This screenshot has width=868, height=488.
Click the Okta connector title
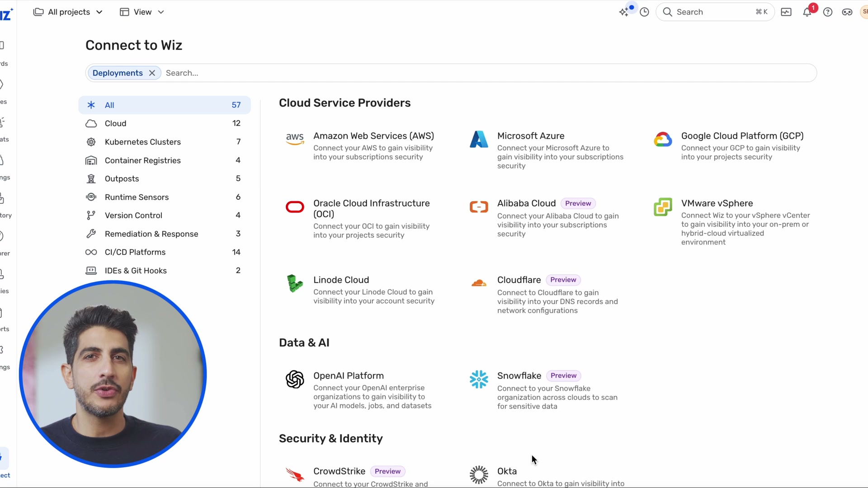click(507, 471)
